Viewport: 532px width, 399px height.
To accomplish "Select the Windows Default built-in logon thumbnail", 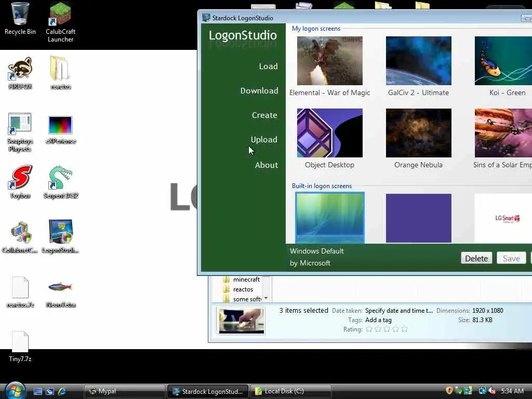I will 330,218.
